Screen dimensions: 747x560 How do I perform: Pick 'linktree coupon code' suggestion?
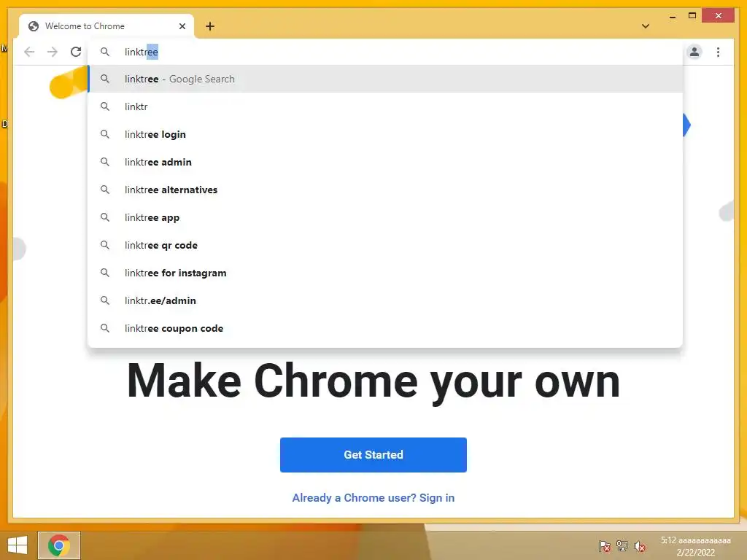click(385, 328)
